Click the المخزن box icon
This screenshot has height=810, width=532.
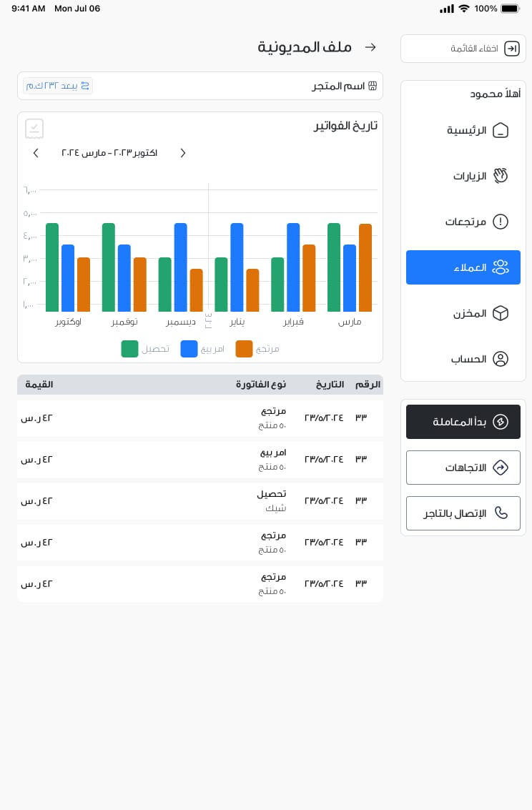[501, 313]
